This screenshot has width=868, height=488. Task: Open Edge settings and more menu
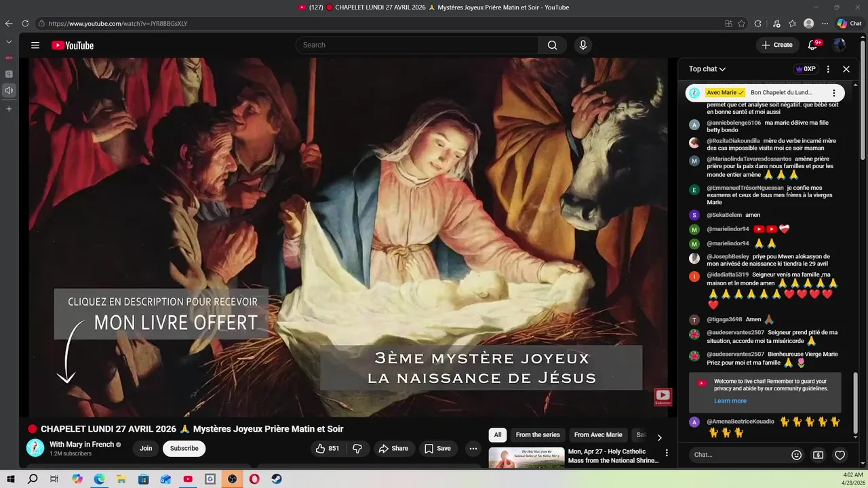click(x=824, y=23)
